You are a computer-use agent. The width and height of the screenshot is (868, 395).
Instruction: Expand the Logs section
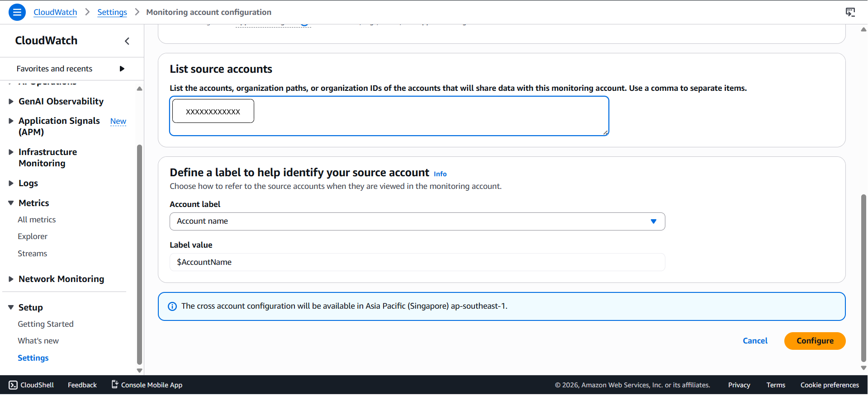(11, 183)
